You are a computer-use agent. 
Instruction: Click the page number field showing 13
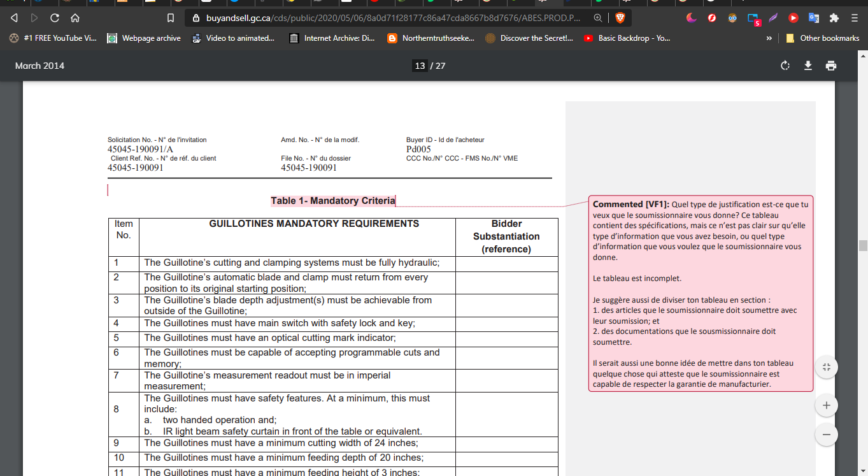[419, 66]
